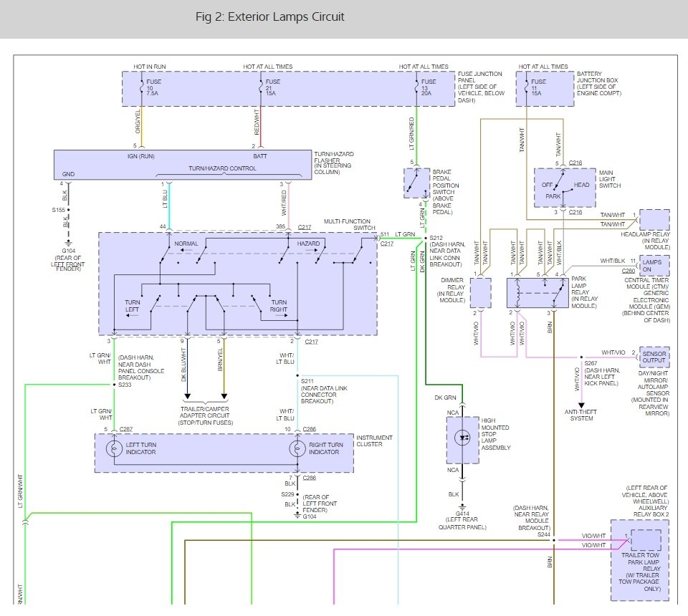
Task: Click the LED symbol in the stop lamp assembly
Action: [462, 438]
